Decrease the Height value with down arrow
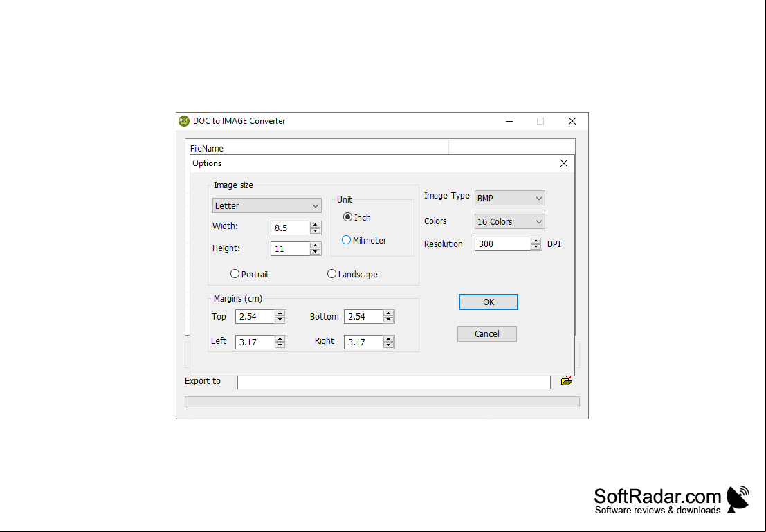This screenshot has width=766, height=532. (x=315, y=252)
